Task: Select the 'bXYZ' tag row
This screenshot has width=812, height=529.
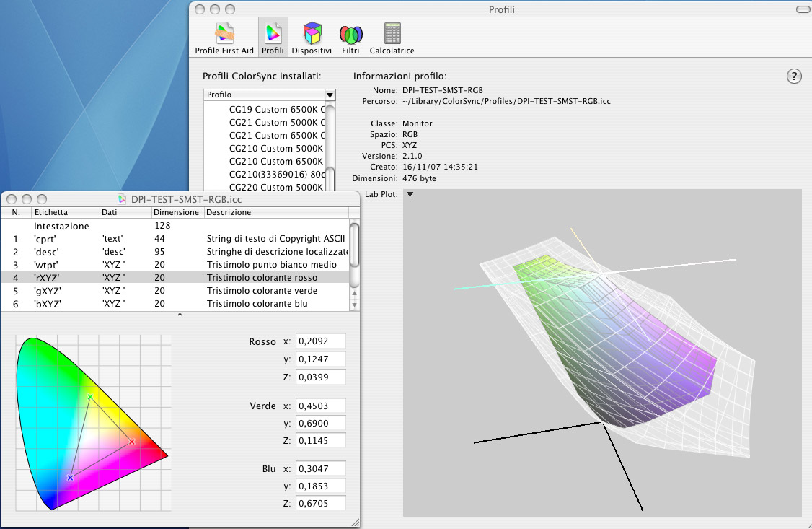Action: point(175,304)
